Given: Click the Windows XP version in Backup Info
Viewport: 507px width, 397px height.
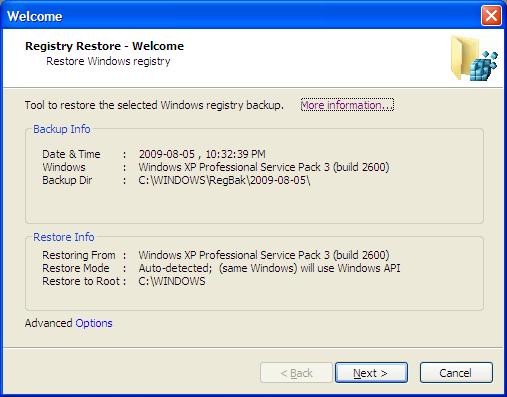Looking at the screenshot, I should point(264,167).
